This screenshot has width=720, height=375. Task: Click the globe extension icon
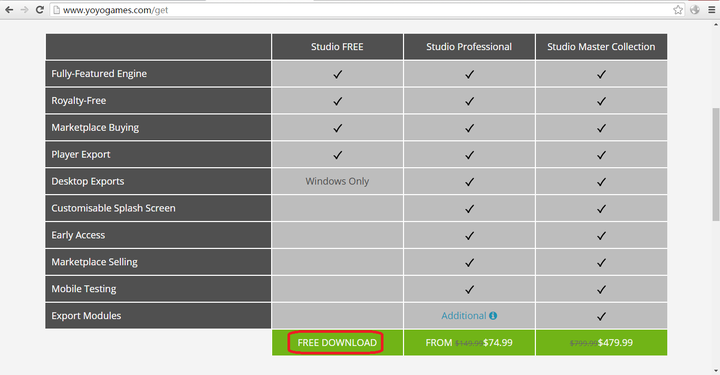(x=695, y=10)
